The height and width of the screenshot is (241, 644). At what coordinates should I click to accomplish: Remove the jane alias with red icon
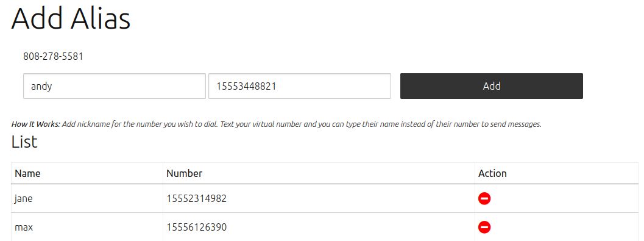484,199
